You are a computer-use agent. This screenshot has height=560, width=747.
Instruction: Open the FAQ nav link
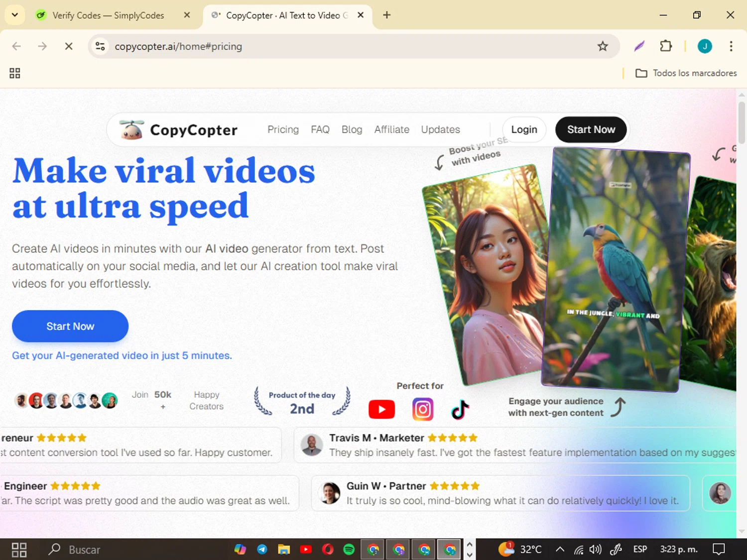pos(320,129)
